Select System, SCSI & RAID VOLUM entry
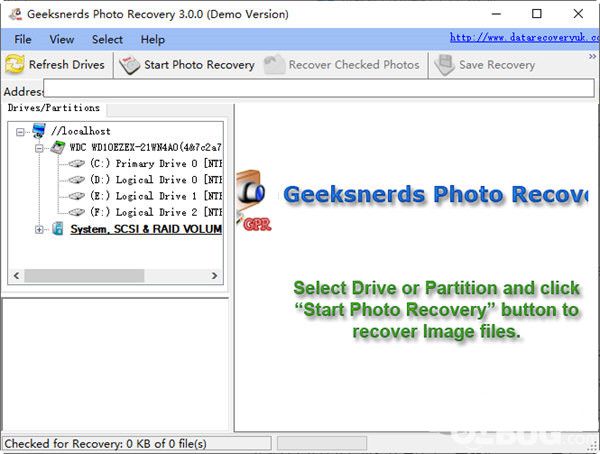 click(x=146, y=229)
